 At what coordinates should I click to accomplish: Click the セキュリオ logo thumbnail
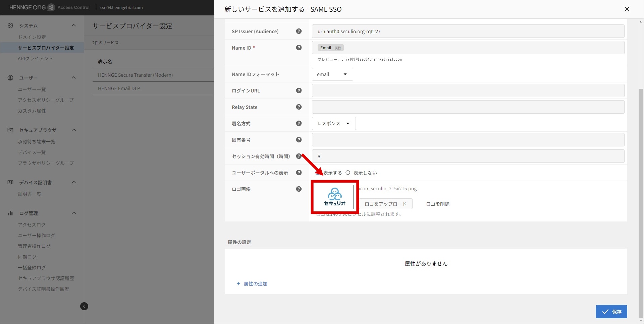point(335,197)
